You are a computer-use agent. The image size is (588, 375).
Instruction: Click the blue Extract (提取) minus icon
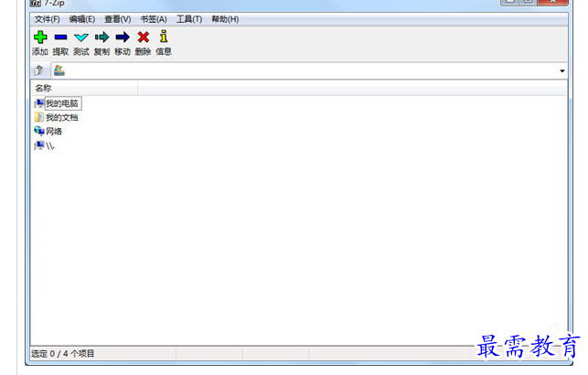[60, 37]
